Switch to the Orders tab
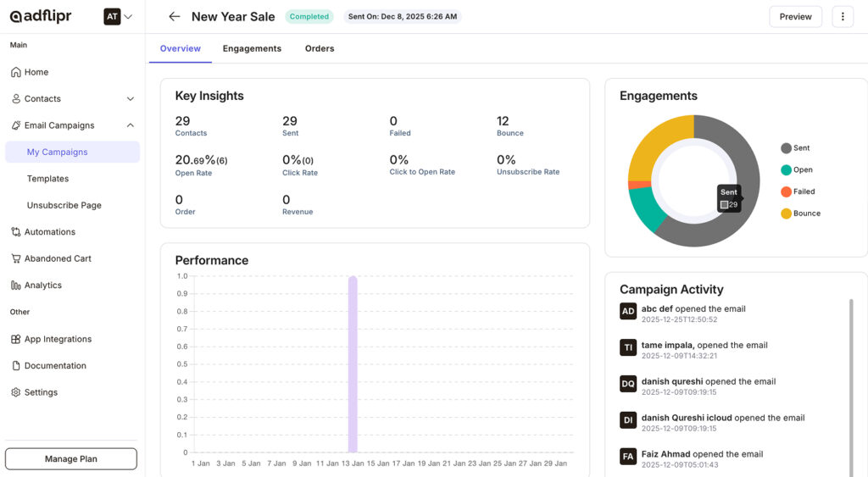This screenshot has width=868, height=477. pos(320,48)
